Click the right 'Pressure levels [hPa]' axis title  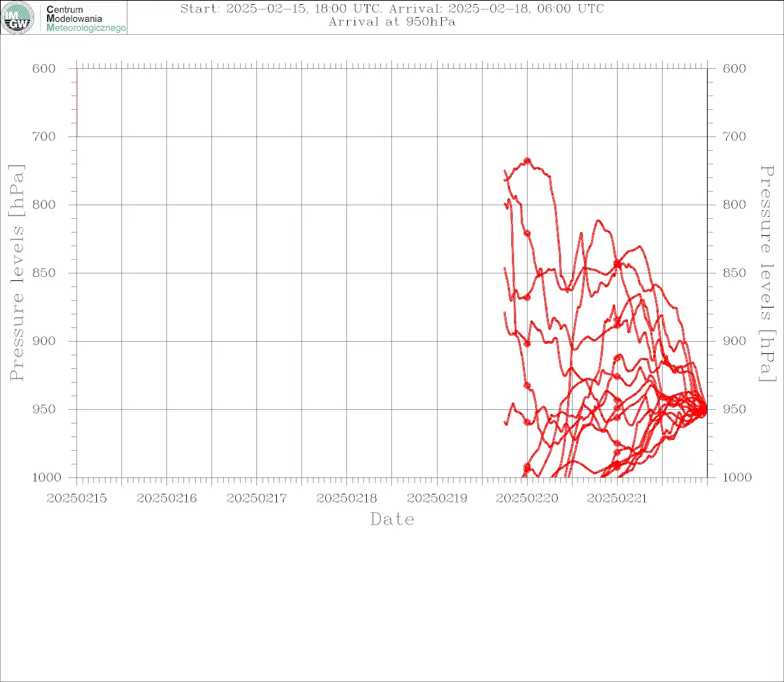(767, 273)
